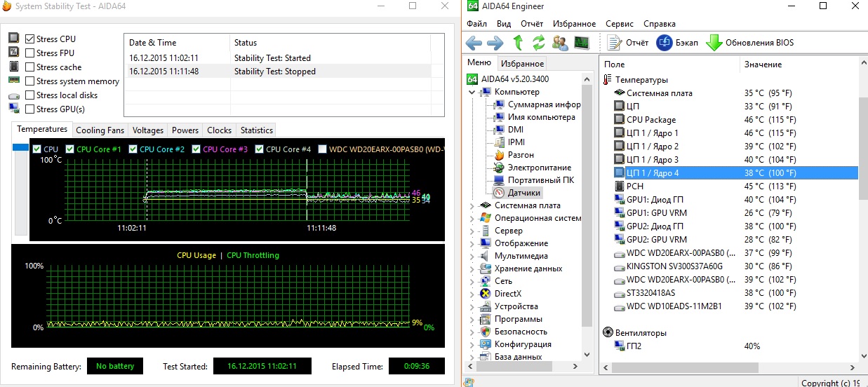Open the user management people icon
868x387 pixels.
[560, 43]
